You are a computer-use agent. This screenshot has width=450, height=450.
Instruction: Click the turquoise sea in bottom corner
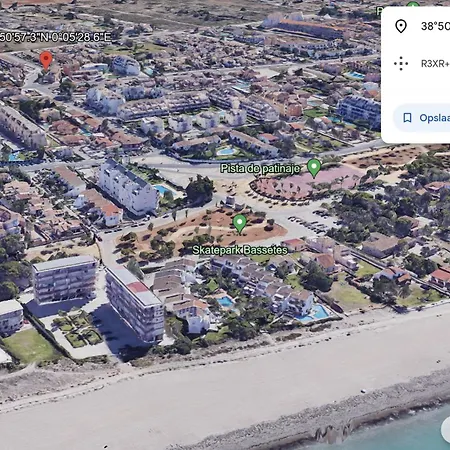[400, 433]
